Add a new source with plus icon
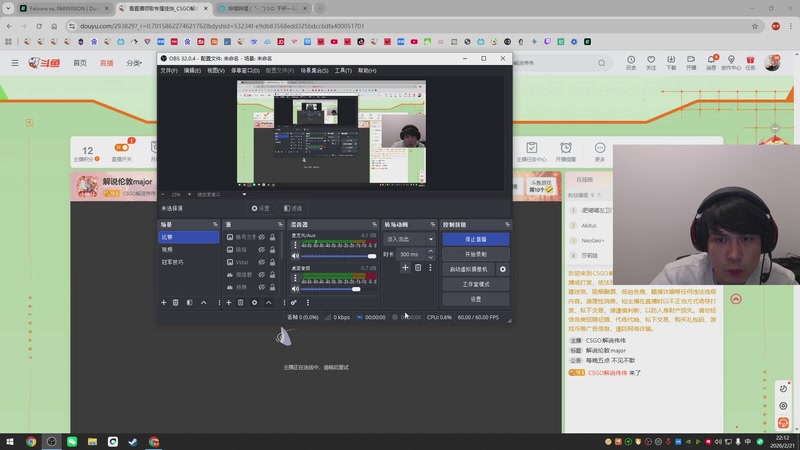This screenshot has width=800, height=450. point(229,303)
